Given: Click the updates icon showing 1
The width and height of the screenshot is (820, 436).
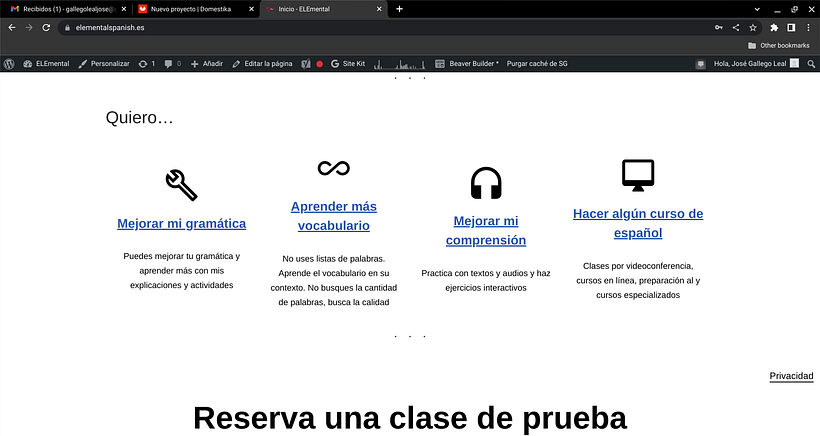Looking at the screenshot, I should coord(147,64).
